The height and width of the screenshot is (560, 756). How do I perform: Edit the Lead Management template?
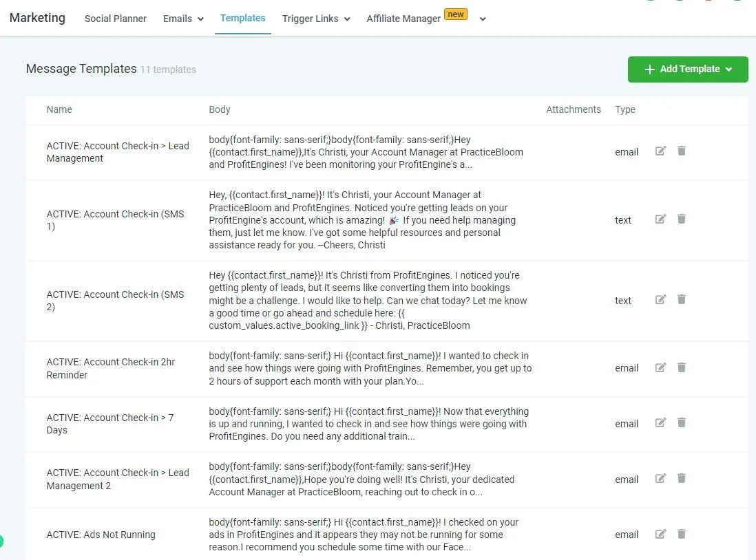click(x=660, y=151)
